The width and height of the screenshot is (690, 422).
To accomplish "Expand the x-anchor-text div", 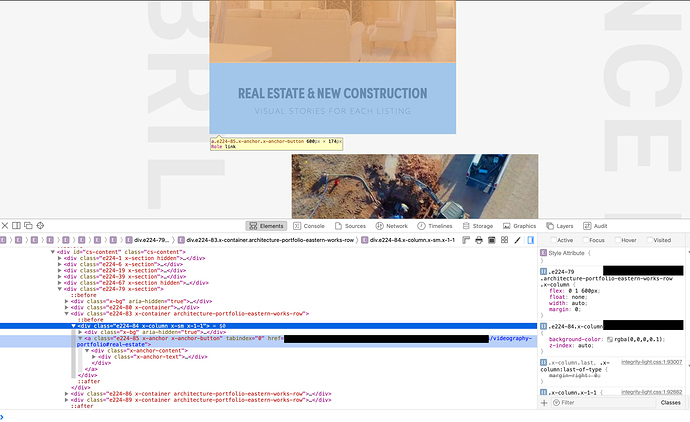I will 94,357.
